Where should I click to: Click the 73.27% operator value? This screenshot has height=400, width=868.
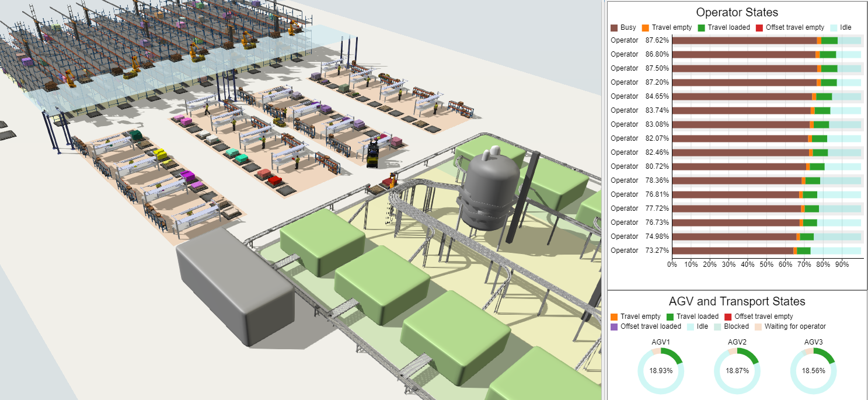(657, 251)
